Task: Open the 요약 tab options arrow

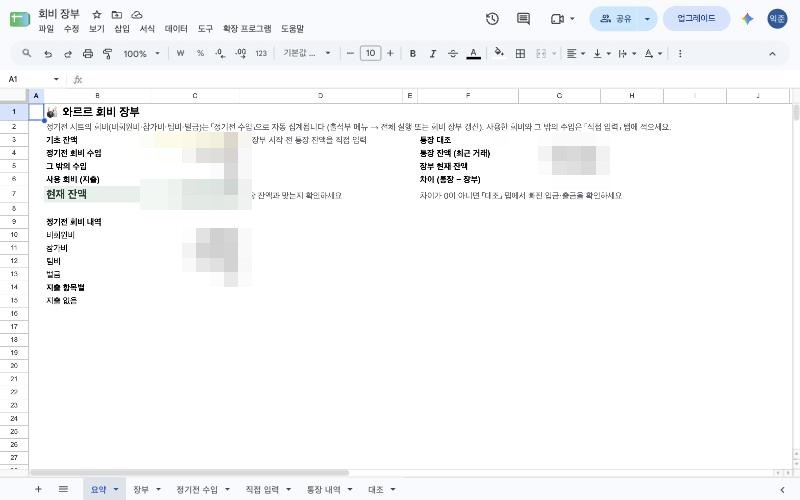Action: 116,490
